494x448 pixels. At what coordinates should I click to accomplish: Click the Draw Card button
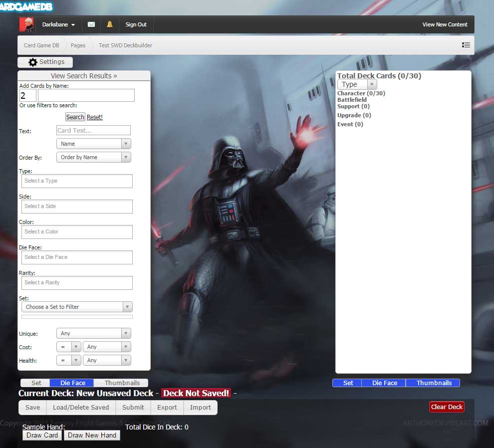(x=42, y=435)
